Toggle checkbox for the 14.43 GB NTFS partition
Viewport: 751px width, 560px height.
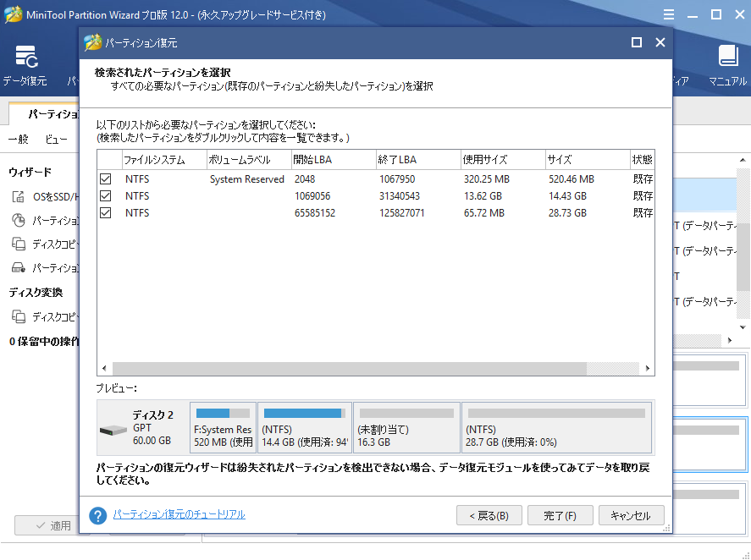click(106, 196)
